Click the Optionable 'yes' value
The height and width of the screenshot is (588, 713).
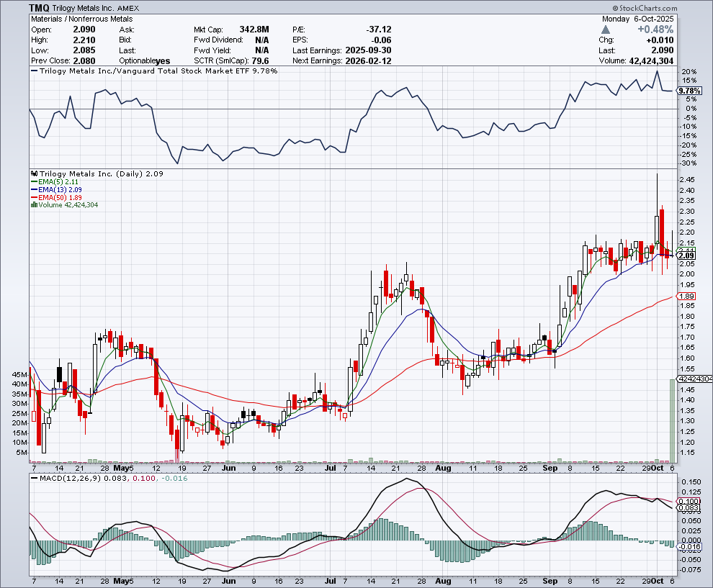(163, 61)
